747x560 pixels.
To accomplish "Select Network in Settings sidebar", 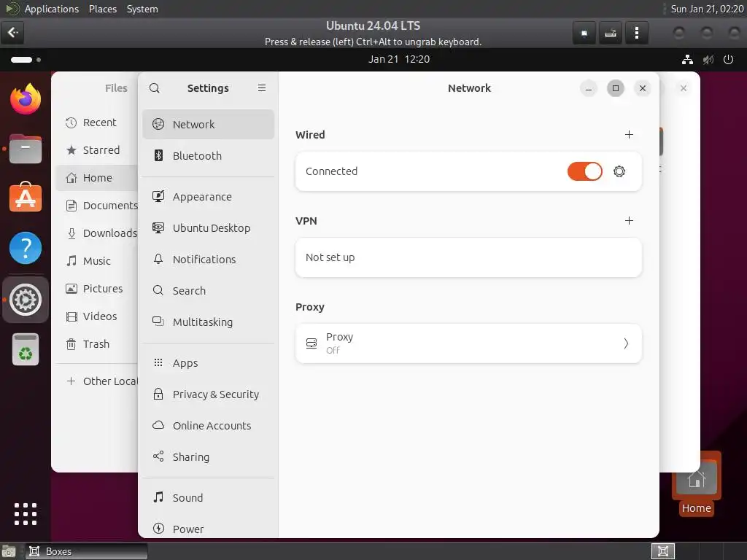I will point(208,124).
